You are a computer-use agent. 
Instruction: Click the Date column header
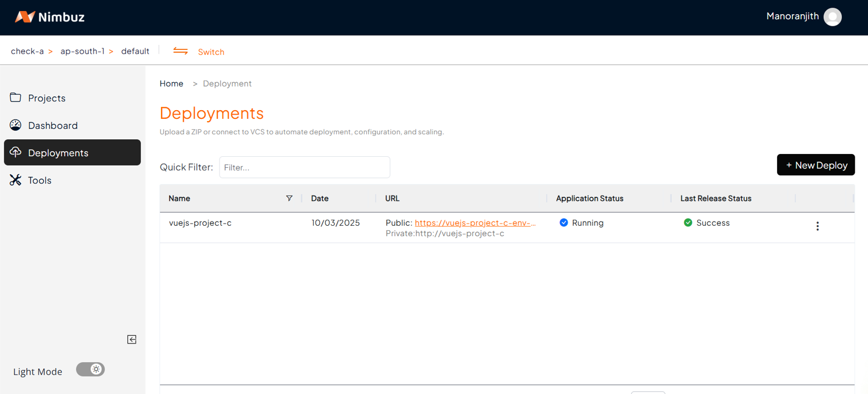click(320, 198)
